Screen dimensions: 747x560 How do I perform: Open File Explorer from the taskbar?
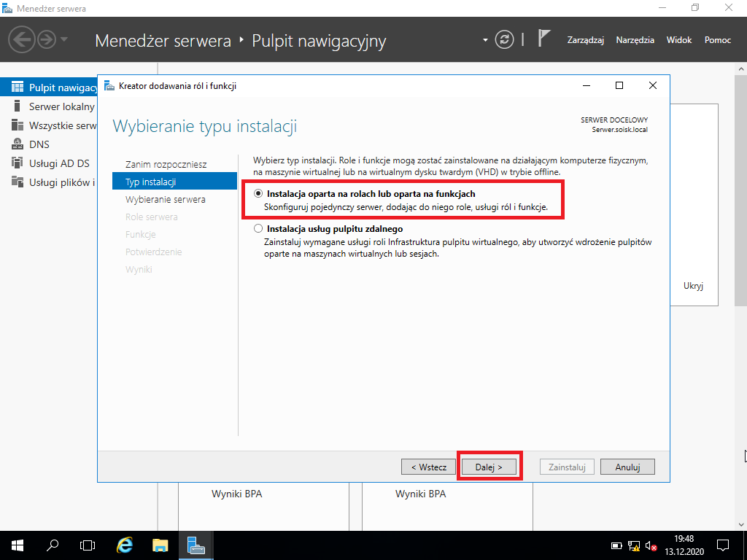click(160, 545)
